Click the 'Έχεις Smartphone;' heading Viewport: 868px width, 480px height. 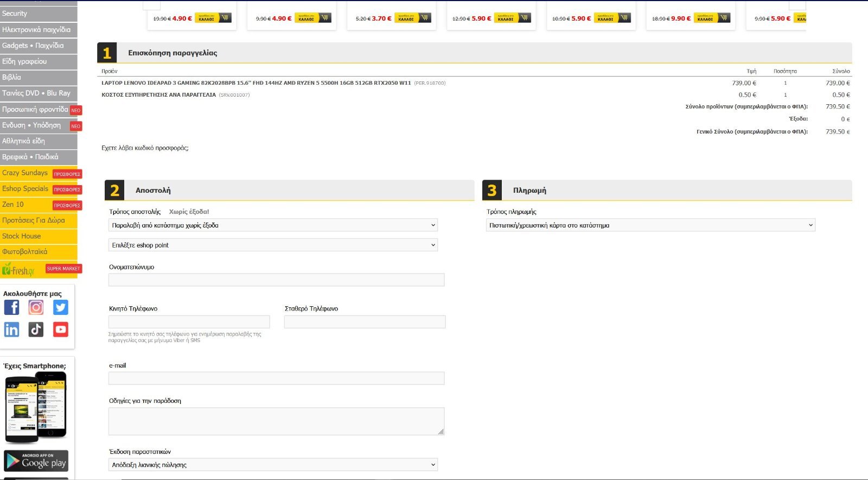click(x=35, y=366)
